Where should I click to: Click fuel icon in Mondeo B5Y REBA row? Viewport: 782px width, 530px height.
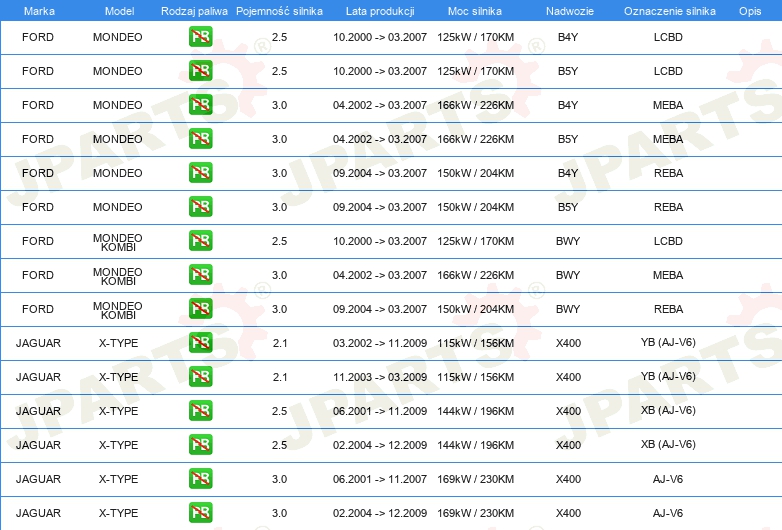[x=200, y=206]
